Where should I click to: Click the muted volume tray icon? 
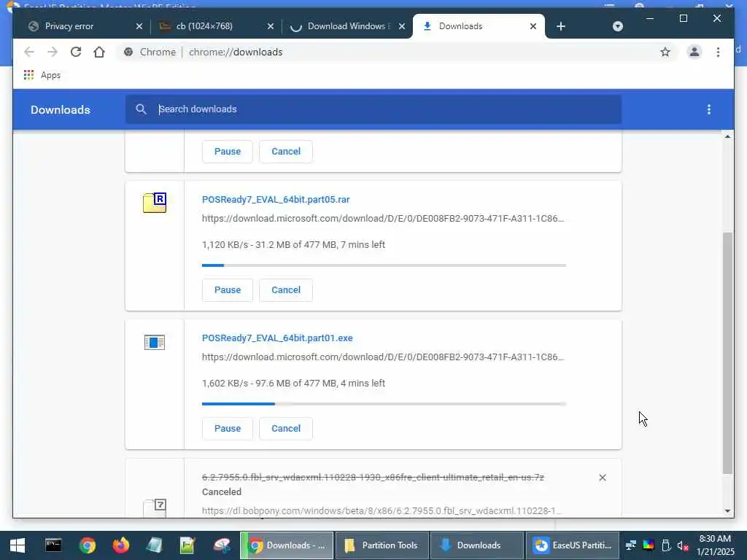pyautogui.click(x=683, y=545)
